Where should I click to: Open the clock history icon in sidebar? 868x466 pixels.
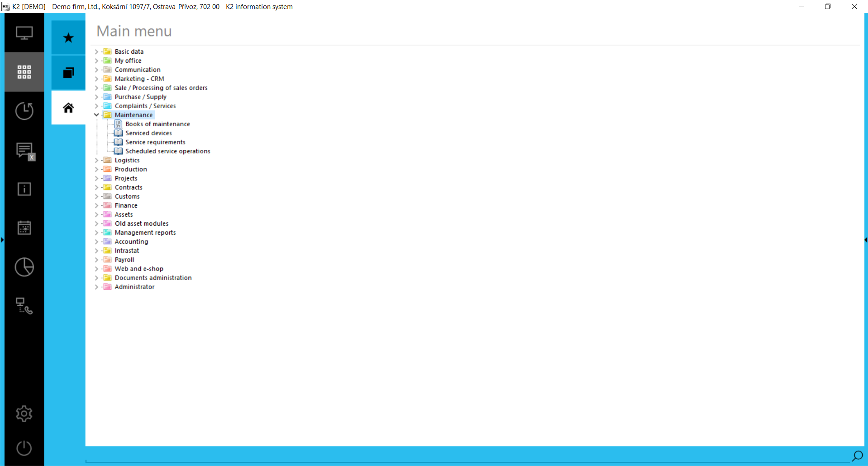point(24,111)
